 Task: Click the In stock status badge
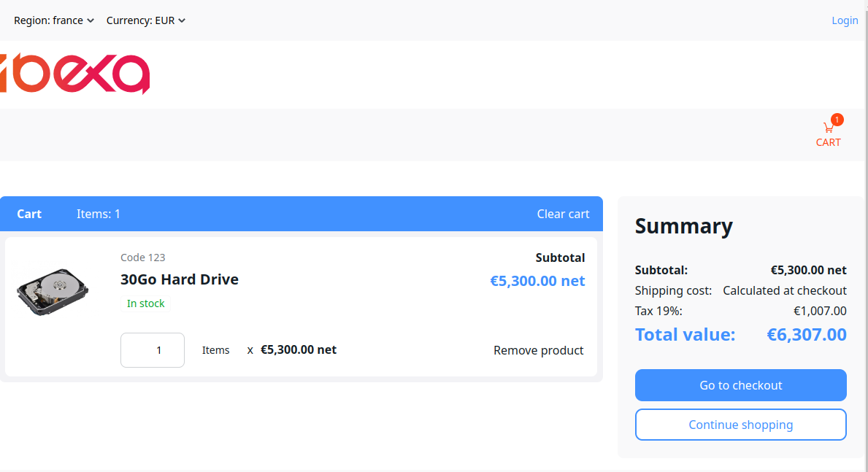point(146,303)
